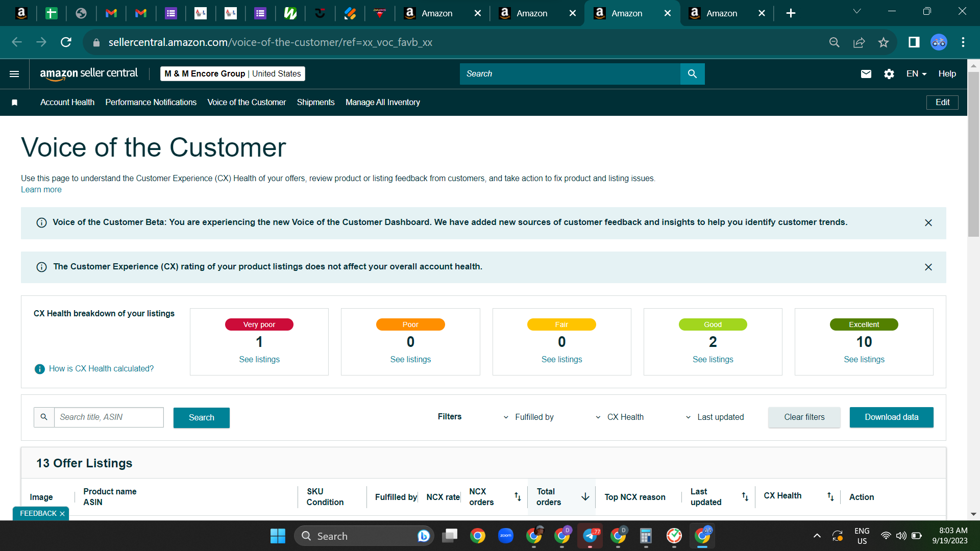Image resolution: width=980 pixels, height=551 pixels.
Task: See listings under Good
Action: [713, 360]
